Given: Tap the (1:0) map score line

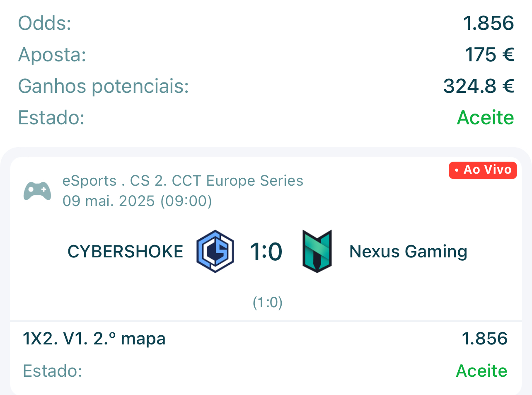Looking at the screenshot, I should 268,303.
